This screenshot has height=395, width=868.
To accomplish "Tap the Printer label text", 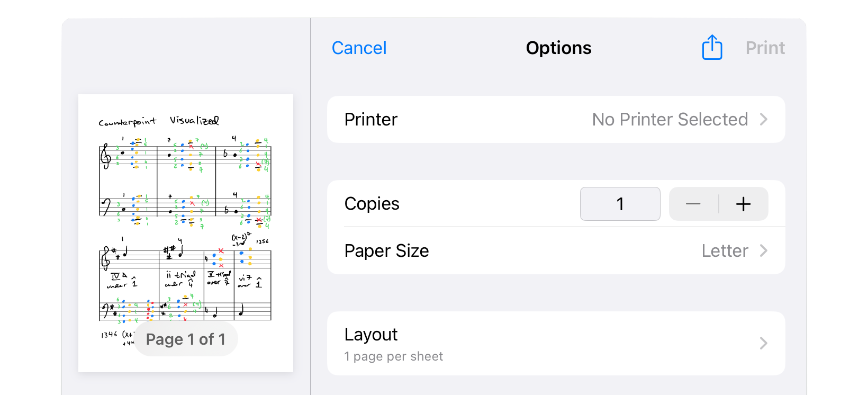I will [x=370, y=119].
